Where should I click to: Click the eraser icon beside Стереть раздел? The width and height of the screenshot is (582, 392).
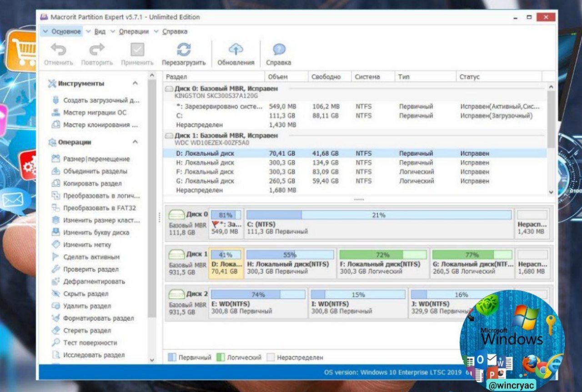pyautogui.click(x=56, y=331)
